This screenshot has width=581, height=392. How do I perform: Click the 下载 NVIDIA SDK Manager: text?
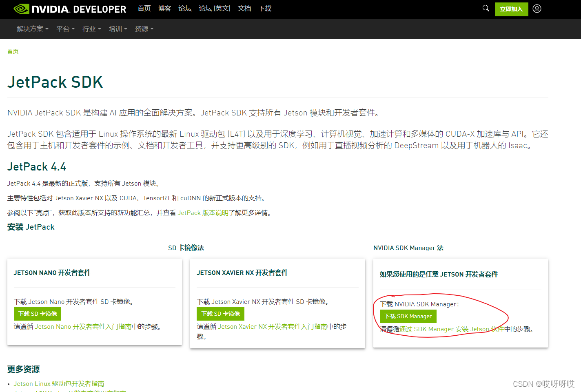pyautogui.click(x=420, y=304)
